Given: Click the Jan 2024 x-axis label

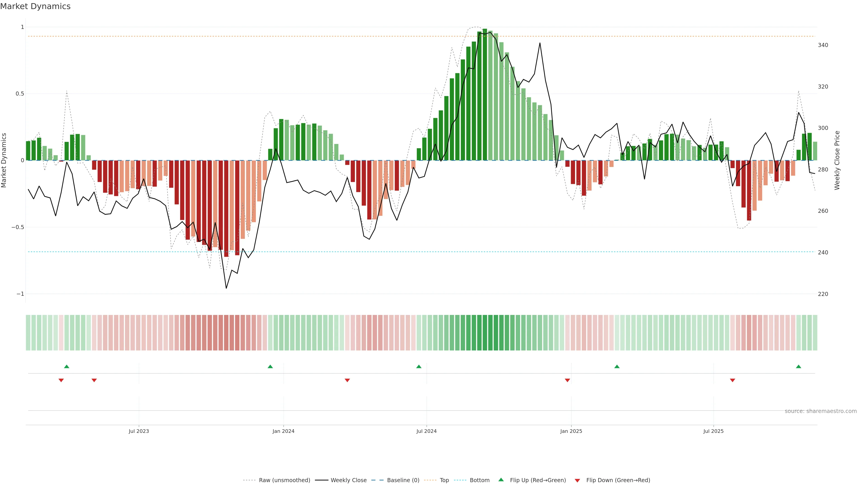Looking at the screenshot, I should coord(283,431).
